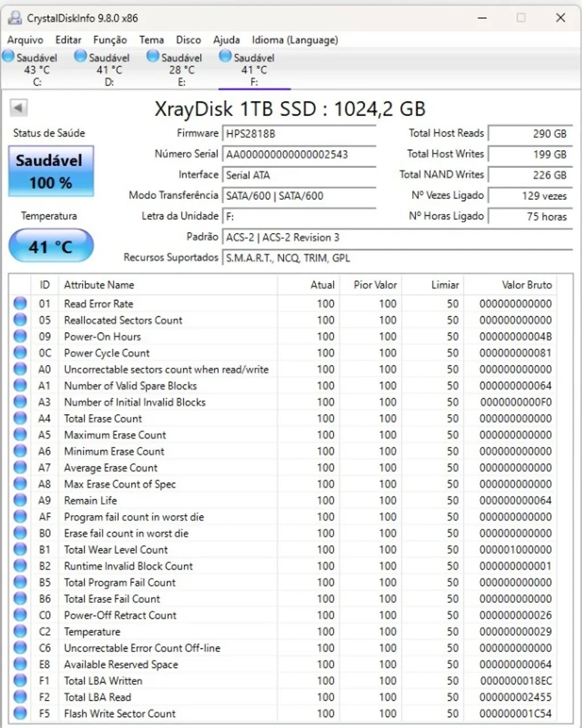This screenshot has width=582, height=728.
Task: Open the Disco menu
Action: 188,40
